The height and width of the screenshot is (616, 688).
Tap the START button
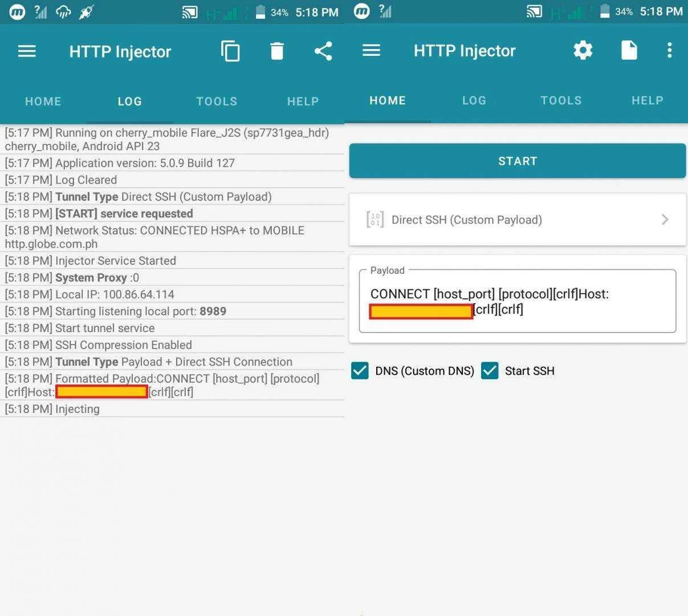[x=518, y=161]
